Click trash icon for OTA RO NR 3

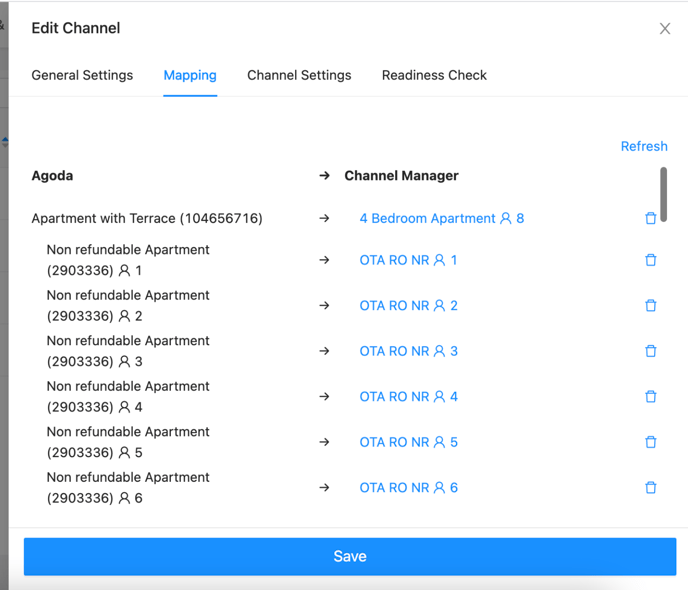click(651, 351)
